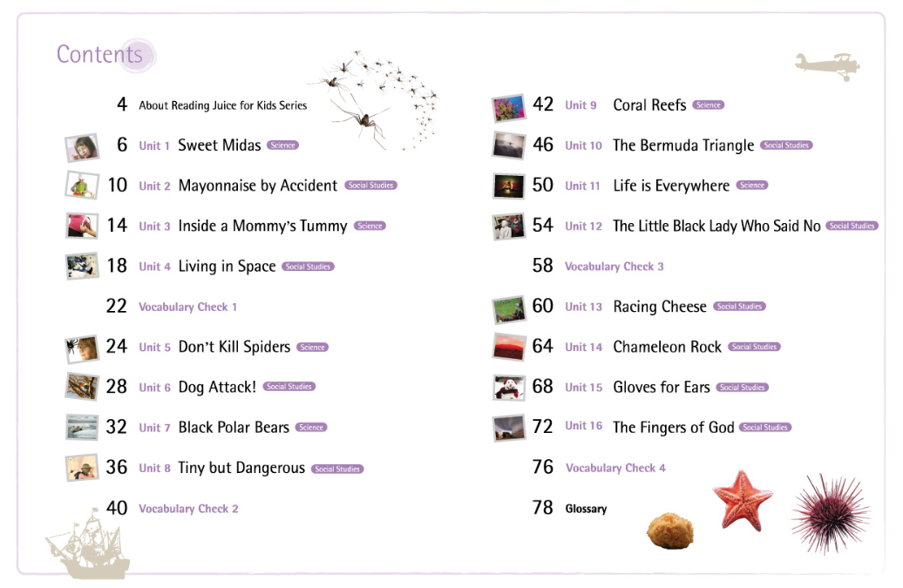Click Social Studies tag next to Dog Attack!
903x588 pixels.
(289, 387)
